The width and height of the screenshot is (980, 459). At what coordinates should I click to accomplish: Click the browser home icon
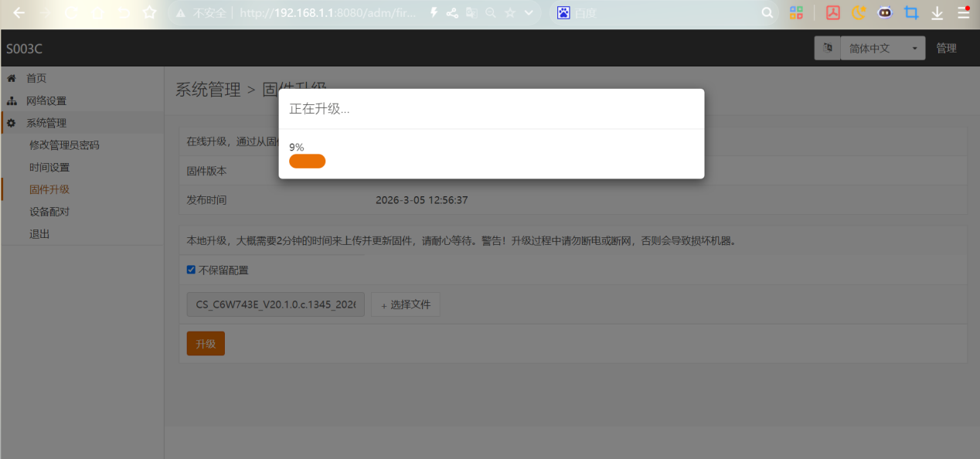(x=97, y=13)
